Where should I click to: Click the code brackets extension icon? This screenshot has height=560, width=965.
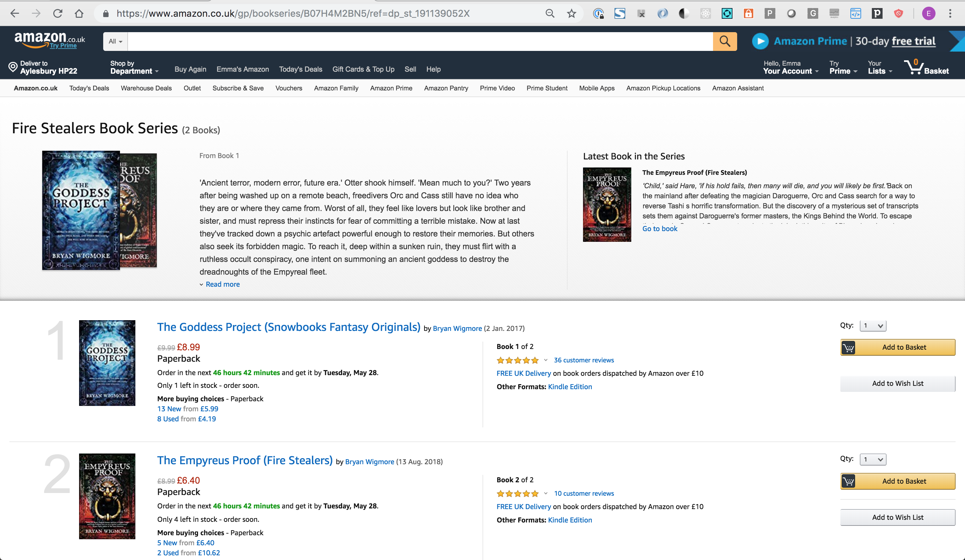pos(855,13)
